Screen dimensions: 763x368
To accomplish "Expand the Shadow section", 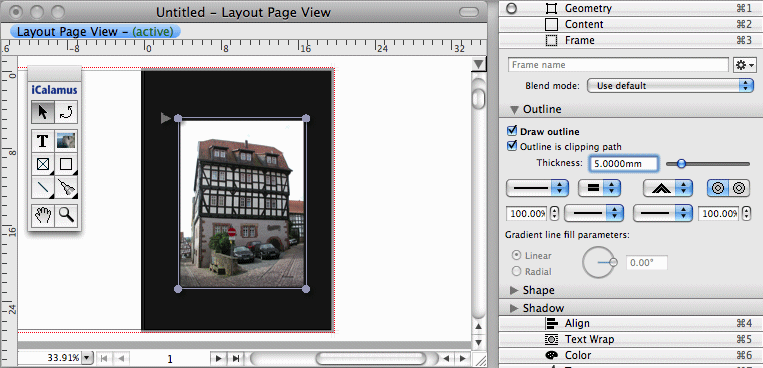I will [x=514, y=309].
